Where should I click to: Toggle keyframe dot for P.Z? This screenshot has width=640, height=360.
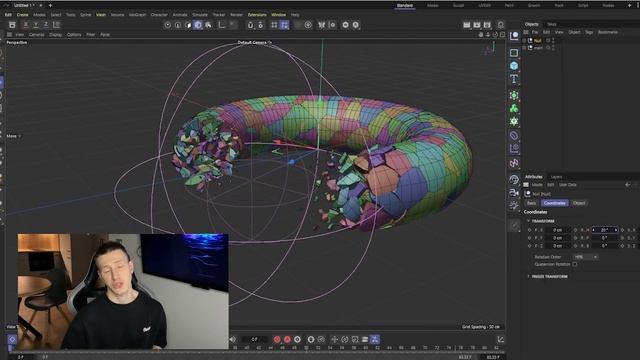(529, 246)
